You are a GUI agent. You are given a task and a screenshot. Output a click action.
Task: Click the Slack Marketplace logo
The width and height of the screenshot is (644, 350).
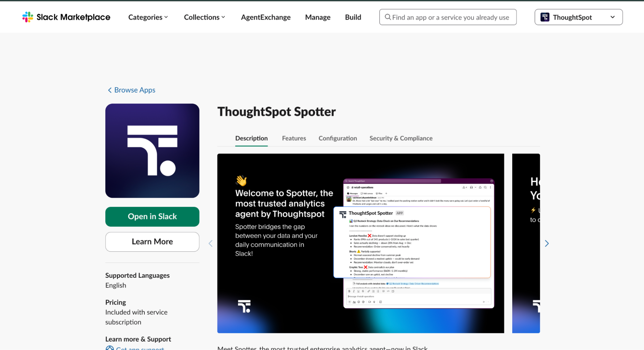[66, 17]
